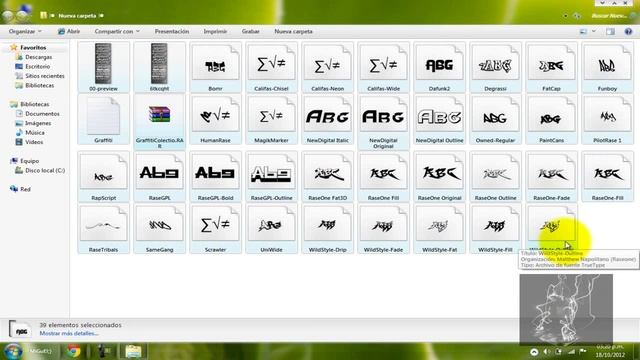Open Música library in sidebar
640x360 pixels.
coord(35,133)
